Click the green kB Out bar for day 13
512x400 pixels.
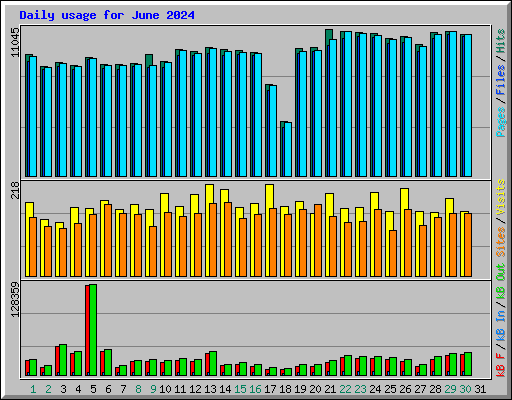213,364
